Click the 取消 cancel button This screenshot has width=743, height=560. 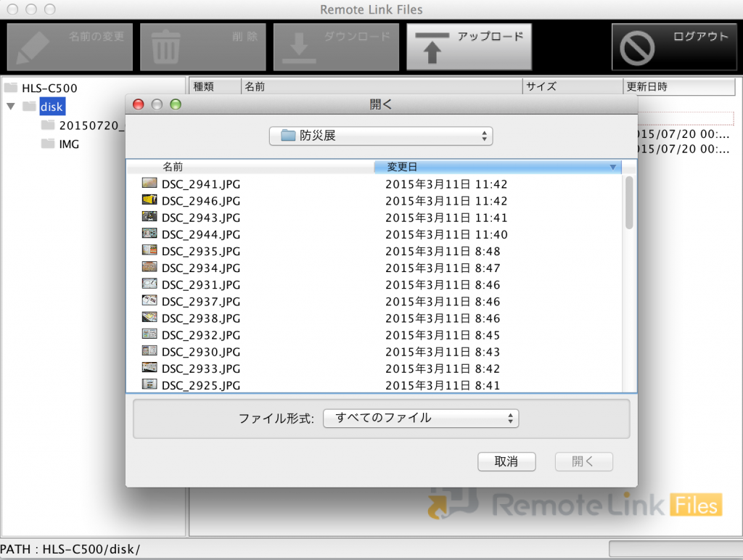tap(506, 461)
